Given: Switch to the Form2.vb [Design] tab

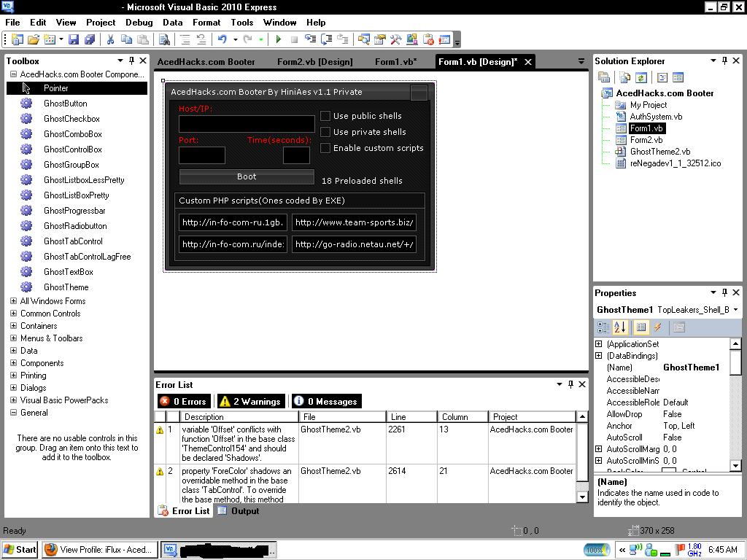Looking at the screenshot, I should point(315,61).
